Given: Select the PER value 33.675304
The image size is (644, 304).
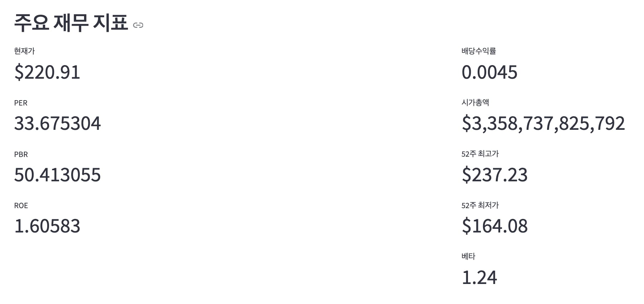Looking at the screenshot, I should coord(58,123).
